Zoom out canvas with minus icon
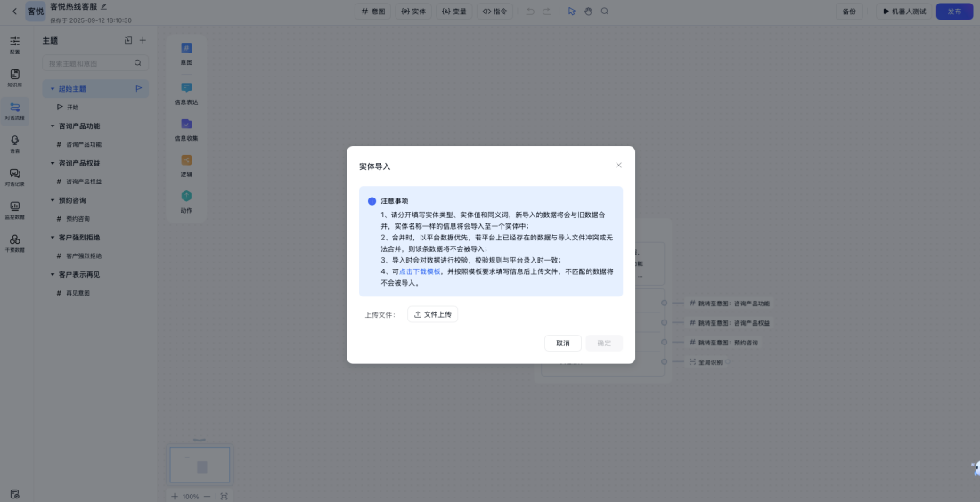Viewport: 980px width, 502px height. 208,497
